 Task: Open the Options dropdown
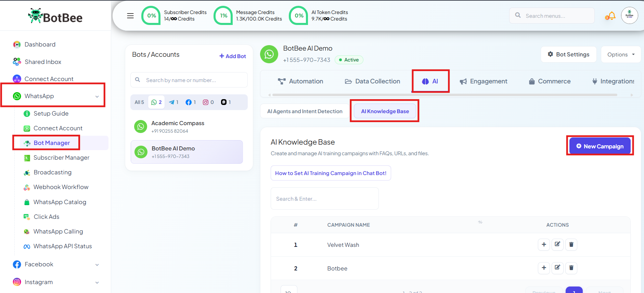coord(621,54)
